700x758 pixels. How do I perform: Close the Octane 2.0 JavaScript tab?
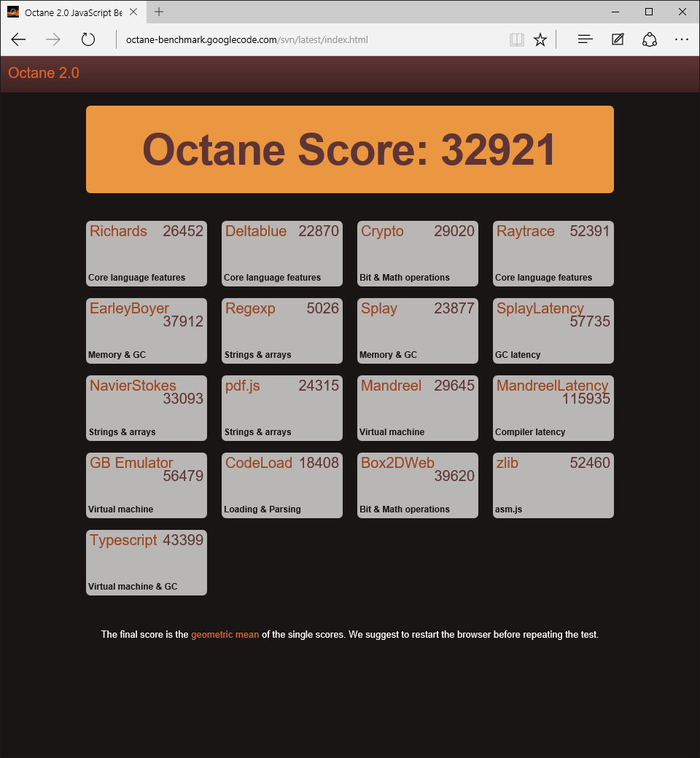coord(133,12)
